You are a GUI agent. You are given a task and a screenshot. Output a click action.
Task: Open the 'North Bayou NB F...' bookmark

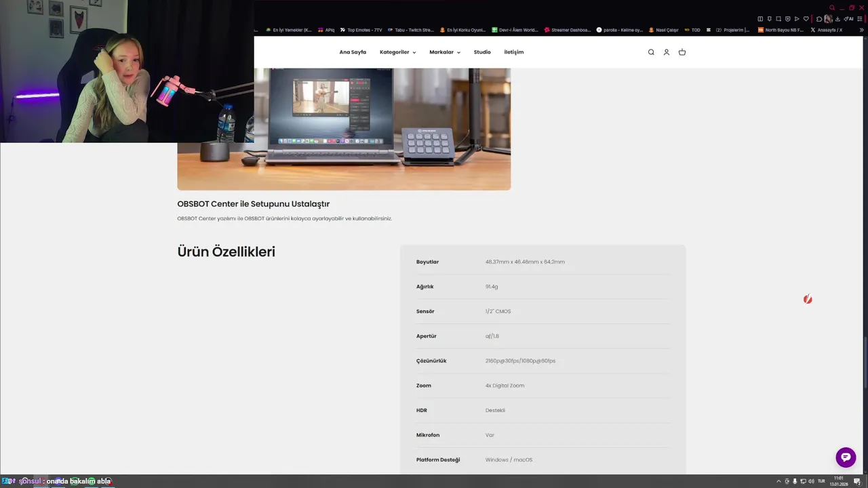[x=781, y=30]
